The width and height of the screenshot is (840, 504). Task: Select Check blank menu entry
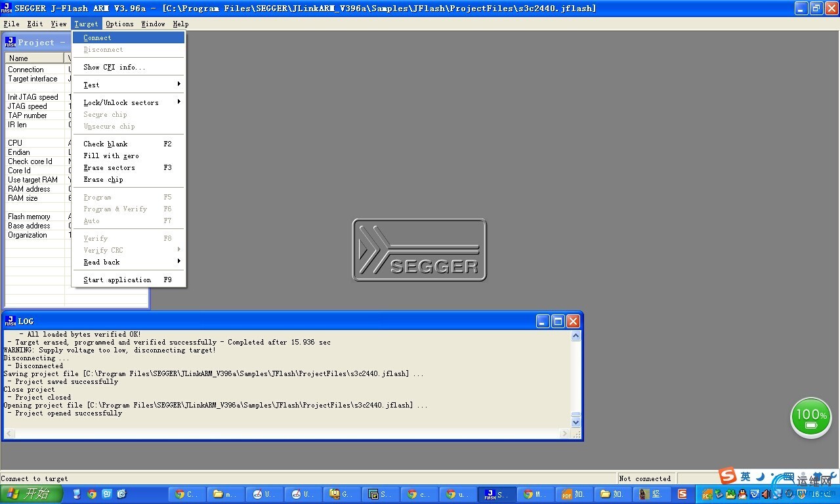point(129,144)
